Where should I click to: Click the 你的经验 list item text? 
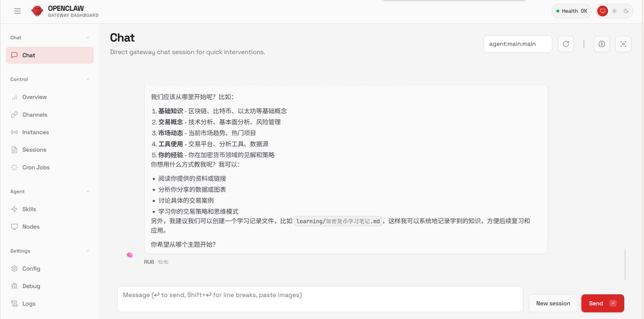pos(171,155)
